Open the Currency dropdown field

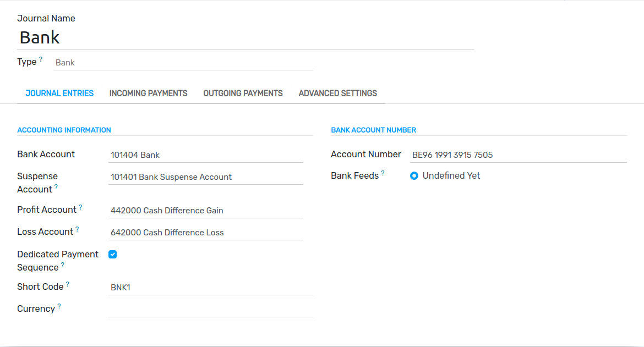(211, 309)
